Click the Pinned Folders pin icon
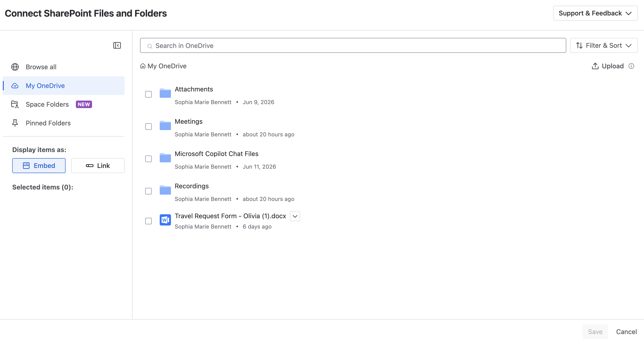The image size is (644, 342). point(15,123)
